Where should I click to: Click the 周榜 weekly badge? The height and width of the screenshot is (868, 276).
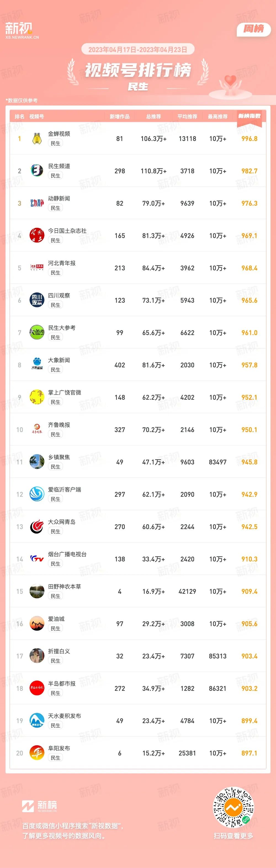pos(254,29)
